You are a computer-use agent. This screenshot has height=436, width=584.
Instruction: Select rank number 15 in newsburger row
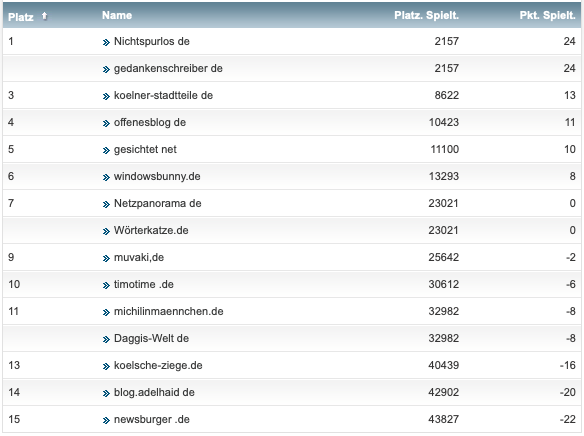(x=14, y=419)
